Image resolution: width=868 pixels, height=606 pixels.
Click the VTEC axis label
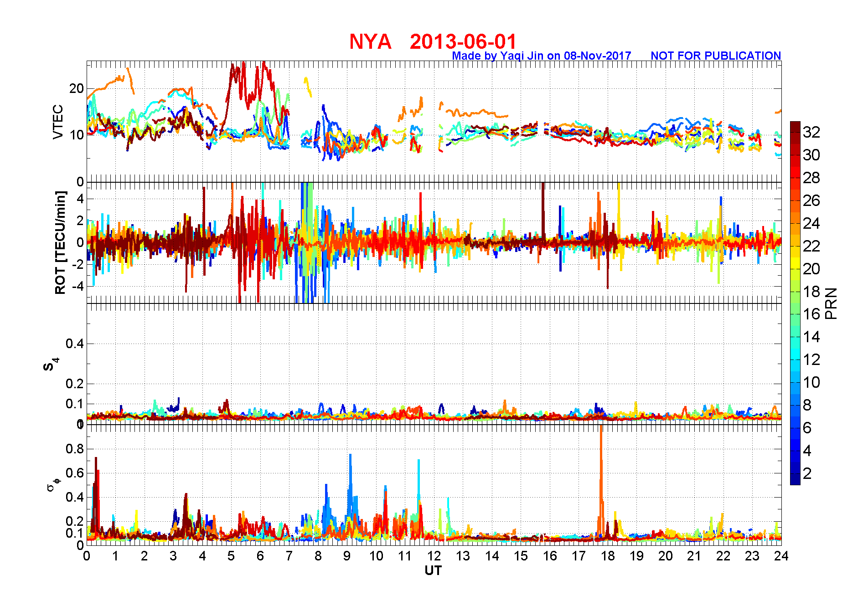click(58, 122)
